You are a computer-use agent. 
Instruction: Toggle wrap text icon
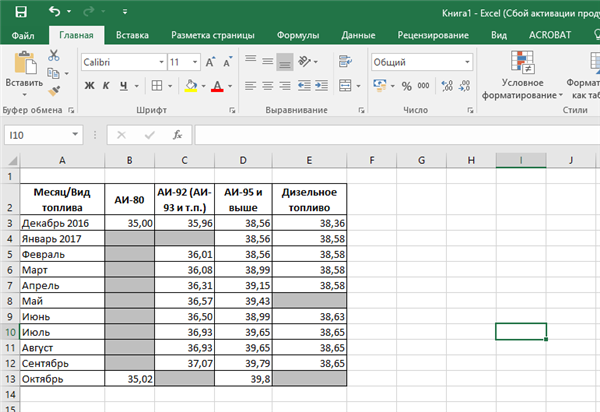tap(345, 61)
